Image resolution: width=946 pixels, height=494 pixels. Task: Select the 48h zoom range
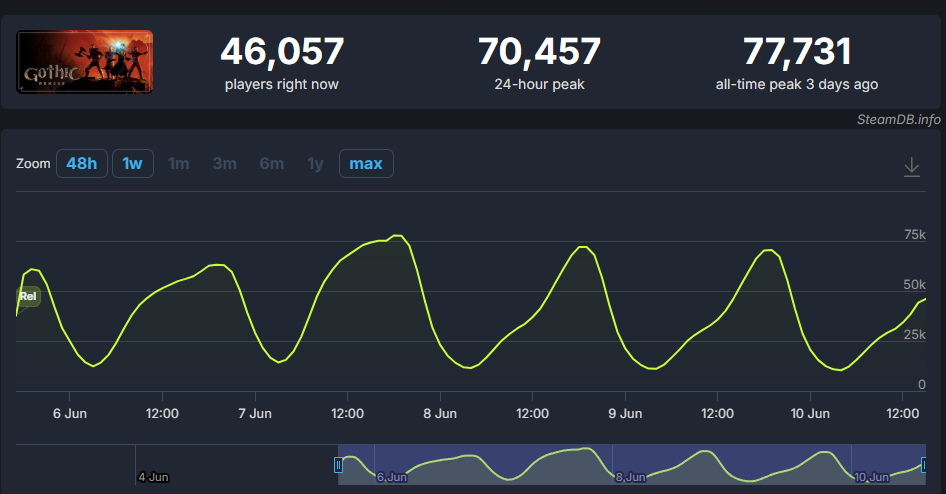pyautogui.click(x=81, y=163)
